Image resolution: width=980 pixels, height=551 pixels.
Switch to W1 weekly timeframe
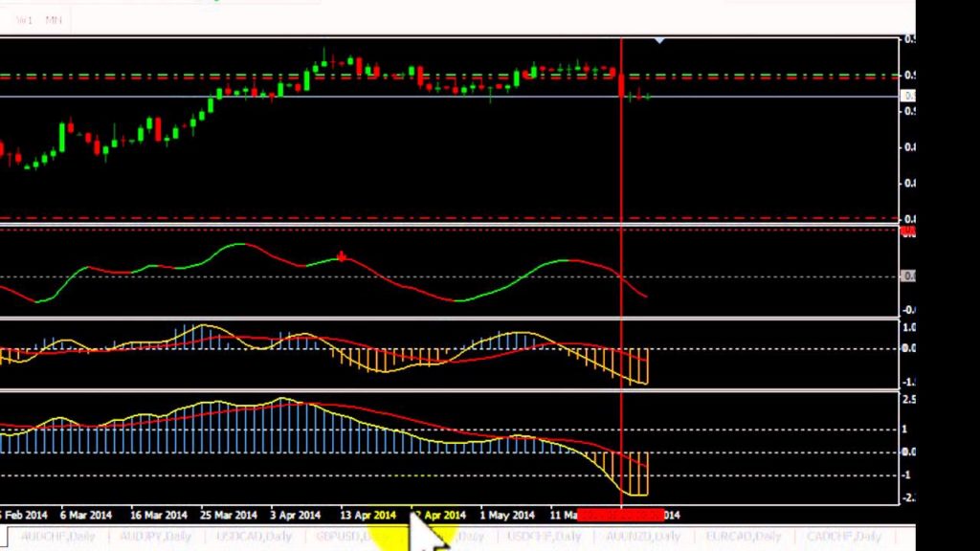pos(24,21)
